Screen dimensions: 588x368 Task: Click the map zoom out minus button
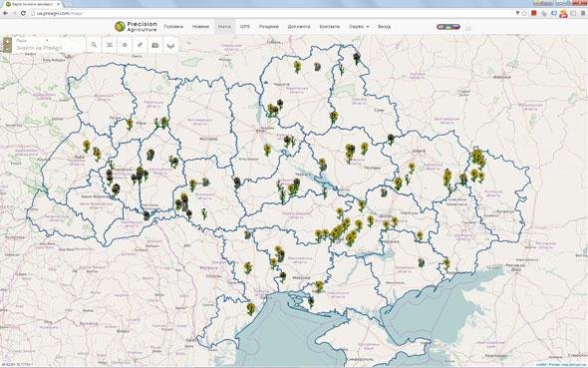[7, 49]
